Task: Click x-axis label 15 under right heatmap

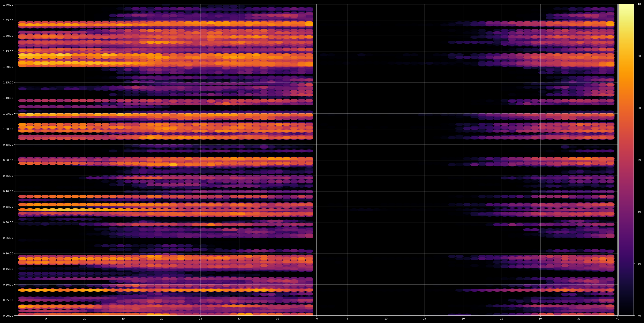Action: click(x=425, y=319)
